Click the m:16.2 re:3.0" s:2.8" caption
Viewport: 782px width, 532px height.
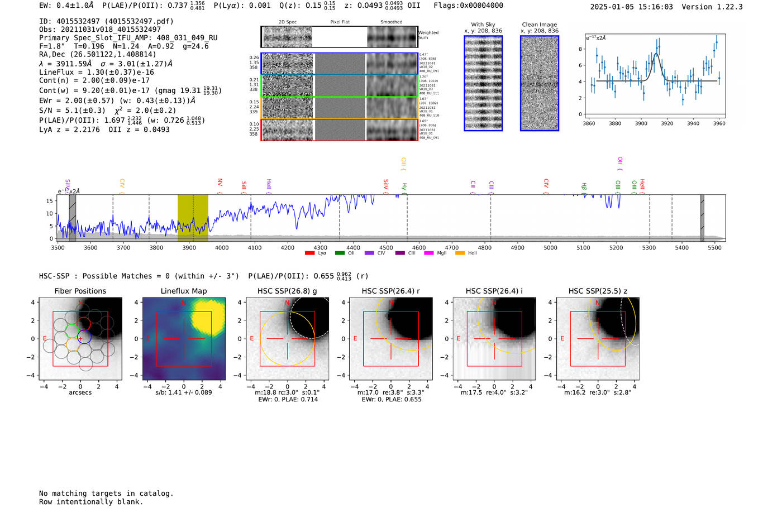(598, 392)
